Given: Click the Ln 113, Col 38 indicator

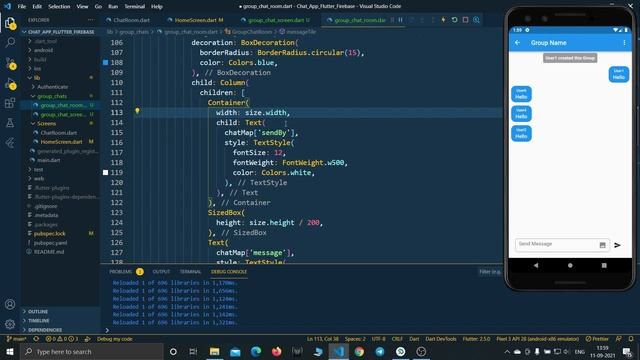Looking at the screenshot, I should click(323, 339).
